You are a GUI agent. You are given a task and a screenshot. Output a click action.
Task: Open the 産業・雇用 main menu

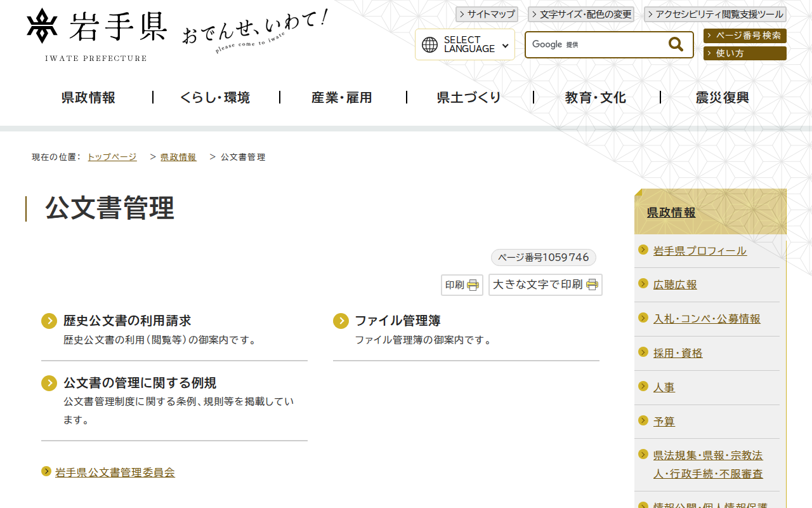coord(342,97)
